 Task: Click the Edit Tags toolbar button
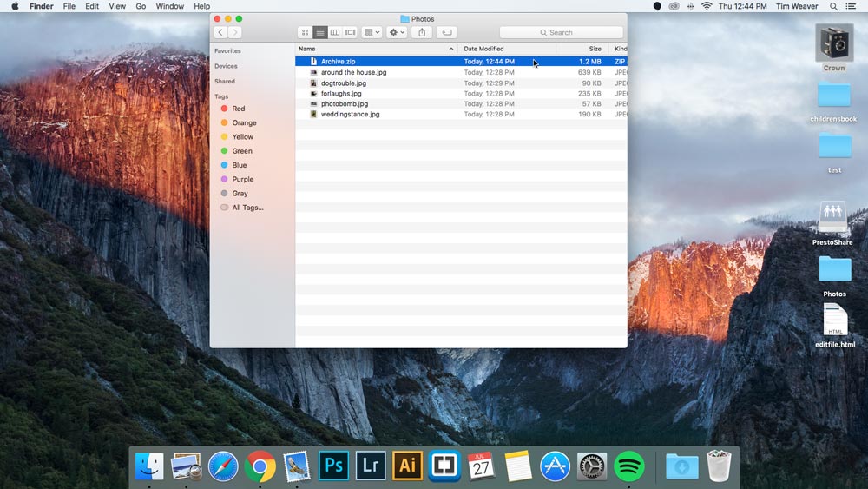[x=447, y=33]
